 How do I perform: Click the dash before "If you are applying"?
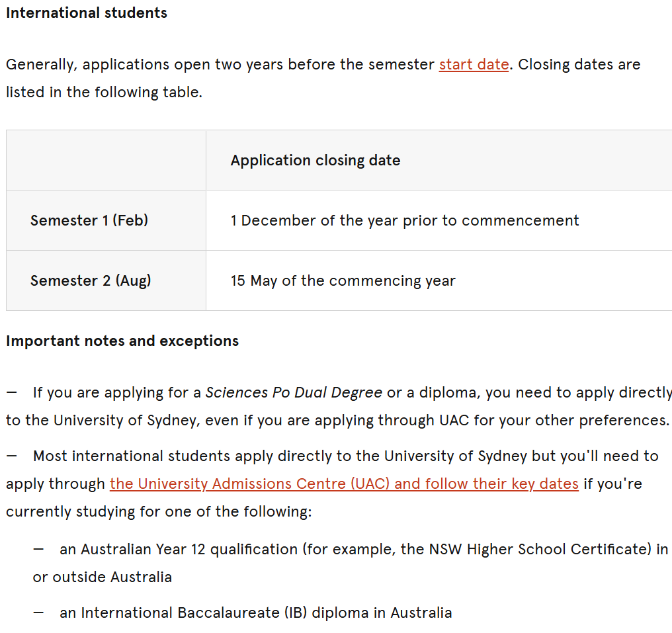pyautogui.click(x=11, y=393)
